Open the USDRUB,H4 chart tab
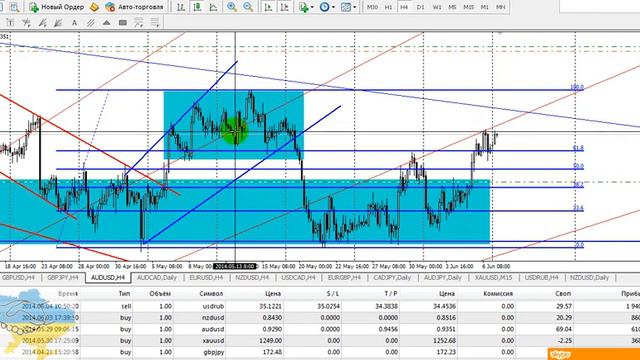 [541, 278]
